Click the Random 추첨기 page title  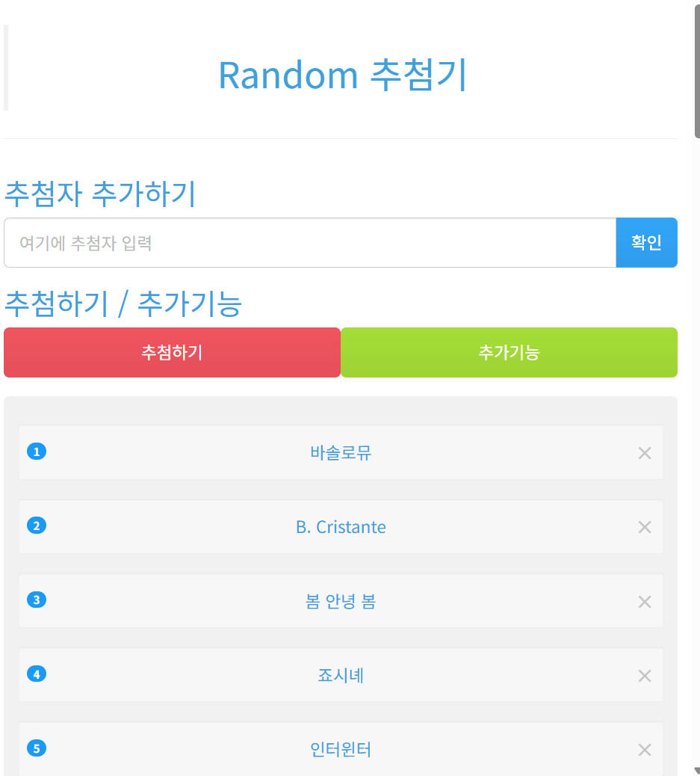[342, 75]
